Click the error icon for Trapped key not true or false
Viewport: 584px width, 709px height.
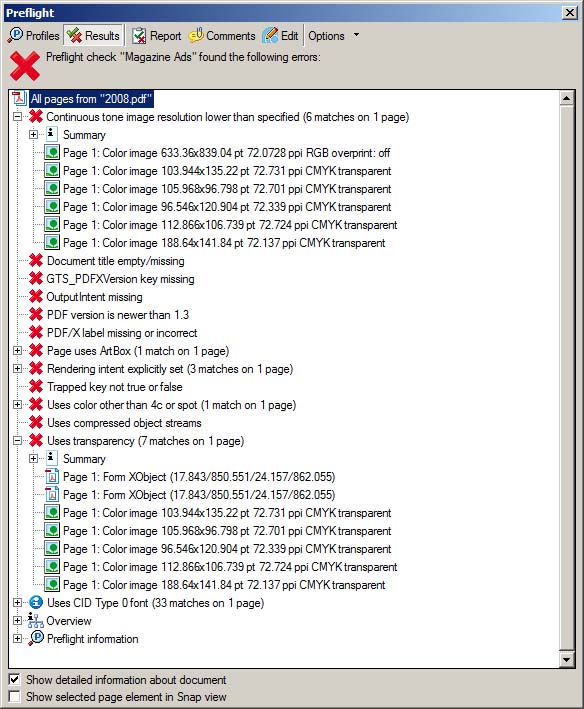point(36,387)
